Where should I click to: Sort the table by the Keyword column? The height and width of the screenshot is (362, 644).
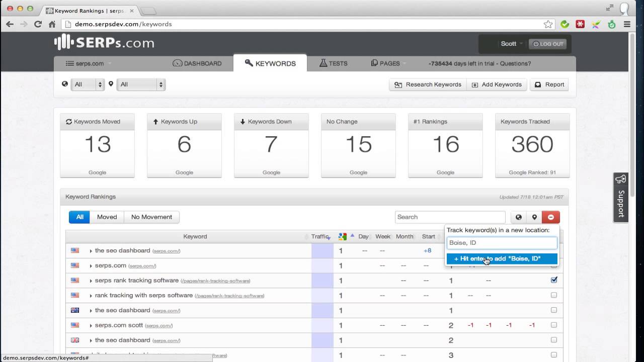tap(195, 236)
